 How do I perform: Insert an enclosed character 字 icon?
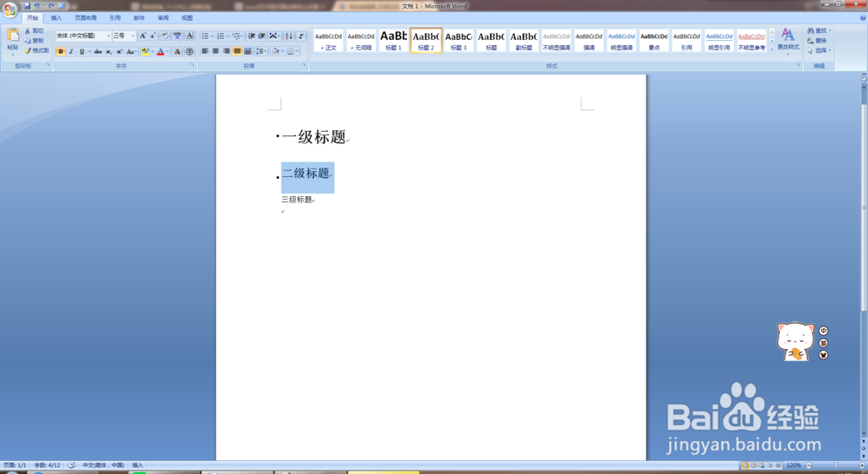(x=189, y=51)
